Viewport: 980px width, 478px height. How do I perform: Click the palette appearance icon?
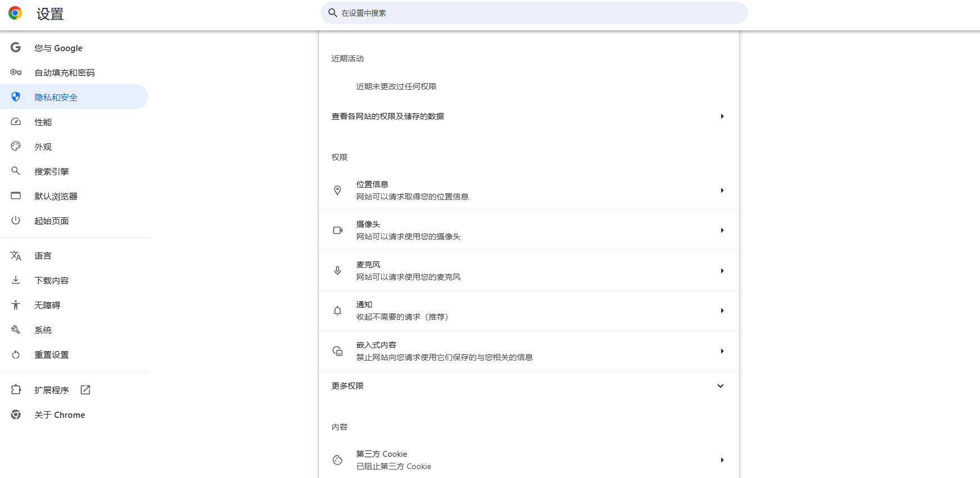(x=16, y=147)
